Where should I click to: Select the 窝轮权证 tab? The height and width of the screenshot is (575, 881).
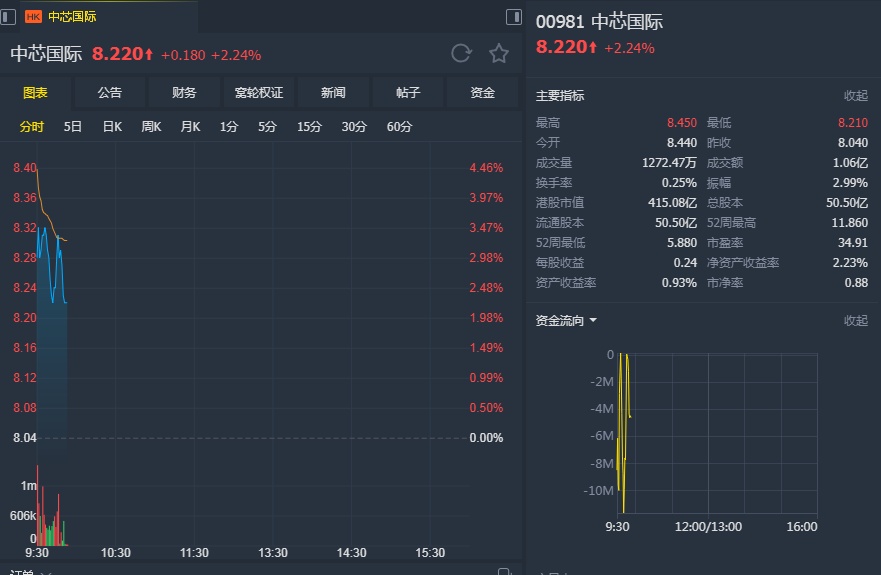pos(259,93)
